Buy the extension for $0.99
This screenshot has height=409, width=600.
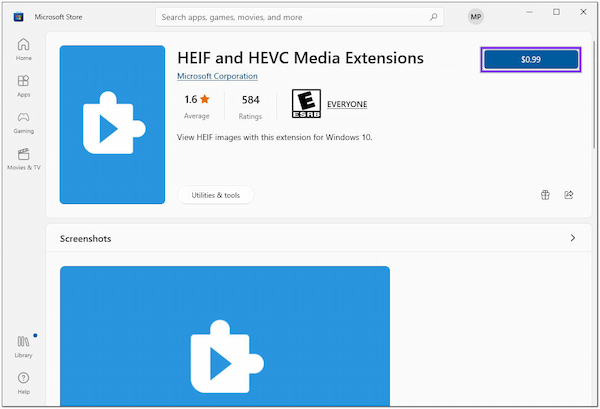pyautogui.click(x=531, y=59)
